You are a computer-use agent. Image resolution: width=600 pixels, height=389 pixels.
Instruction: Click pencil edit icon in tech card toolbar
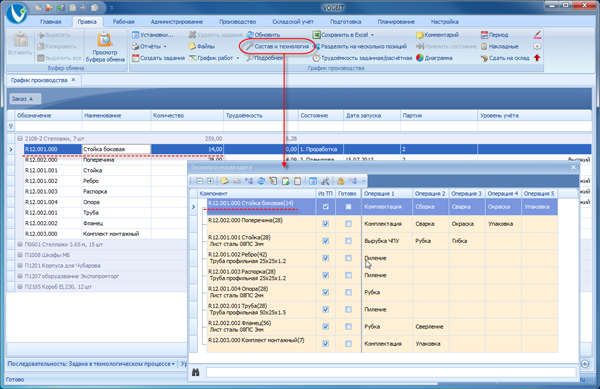273,181
